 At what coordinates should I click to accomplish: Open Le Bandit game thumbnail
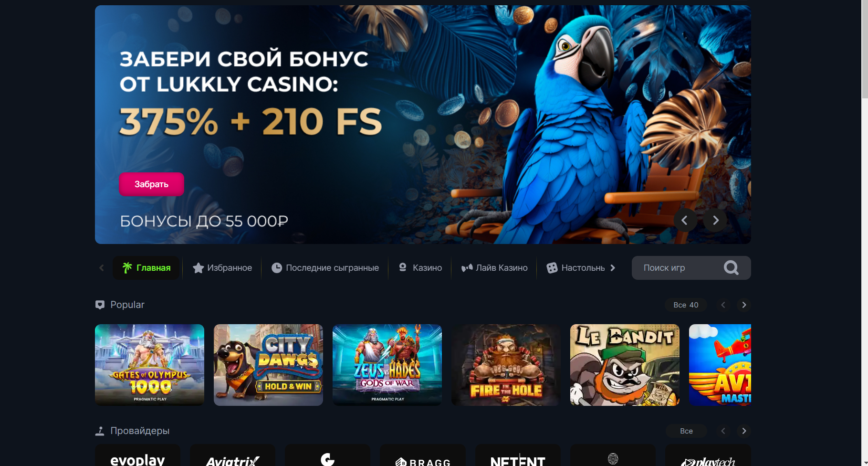(625, 365)
